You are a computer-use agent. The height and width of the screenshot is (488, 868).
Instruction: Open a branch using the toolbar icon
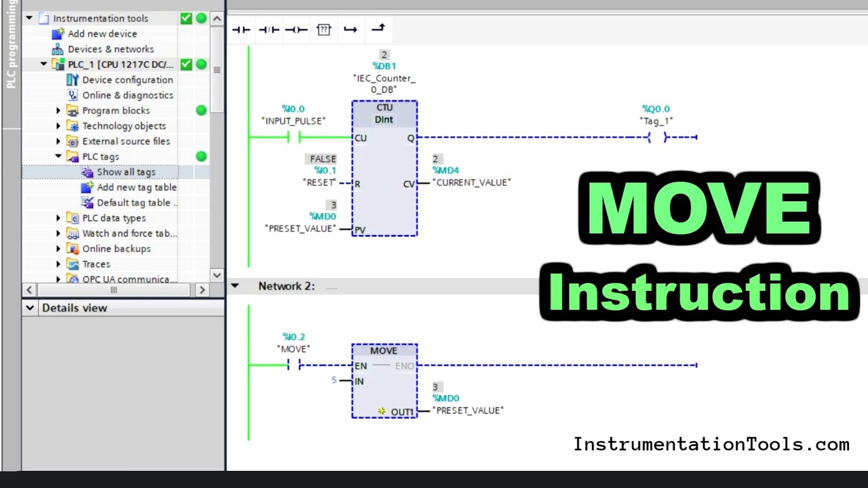(351, 29)
